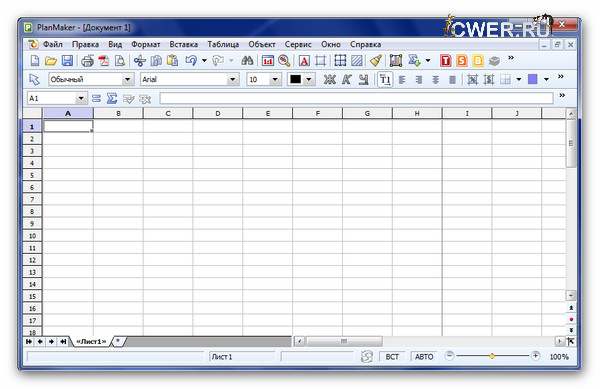Open search with the binoculars icon
Viewport: 600px width, 389px height.
pyautogui.click(x=247, y=60)
